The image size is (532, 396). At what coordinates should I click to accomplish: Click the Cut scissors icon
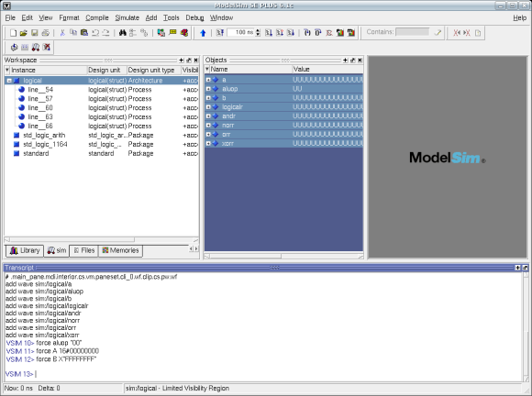click(x=62, y=33)
